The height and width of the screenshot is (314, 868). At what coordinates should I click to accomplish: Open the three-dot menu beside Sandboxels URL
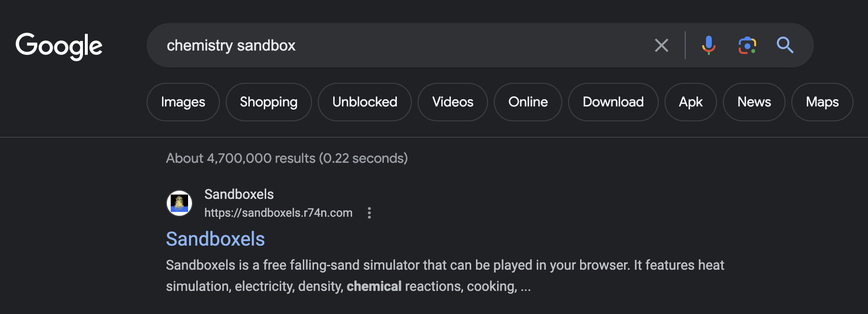(x=369, y=213)
